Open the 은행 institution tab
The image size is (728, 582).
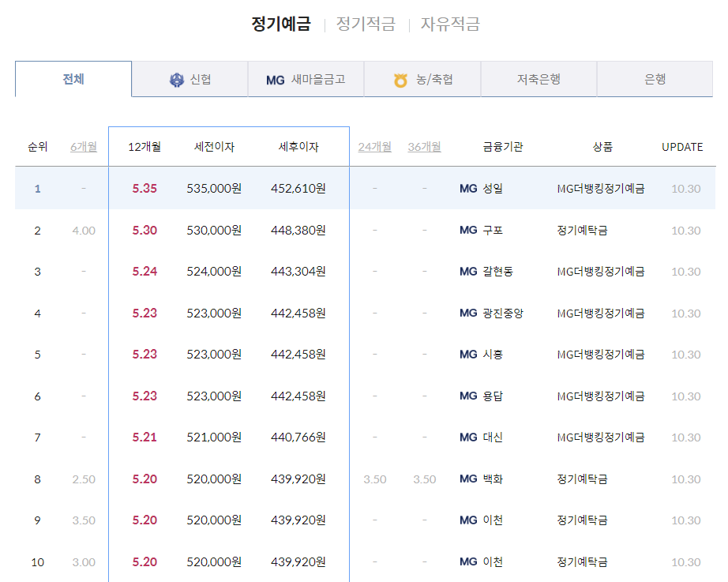tap(655, 79)
